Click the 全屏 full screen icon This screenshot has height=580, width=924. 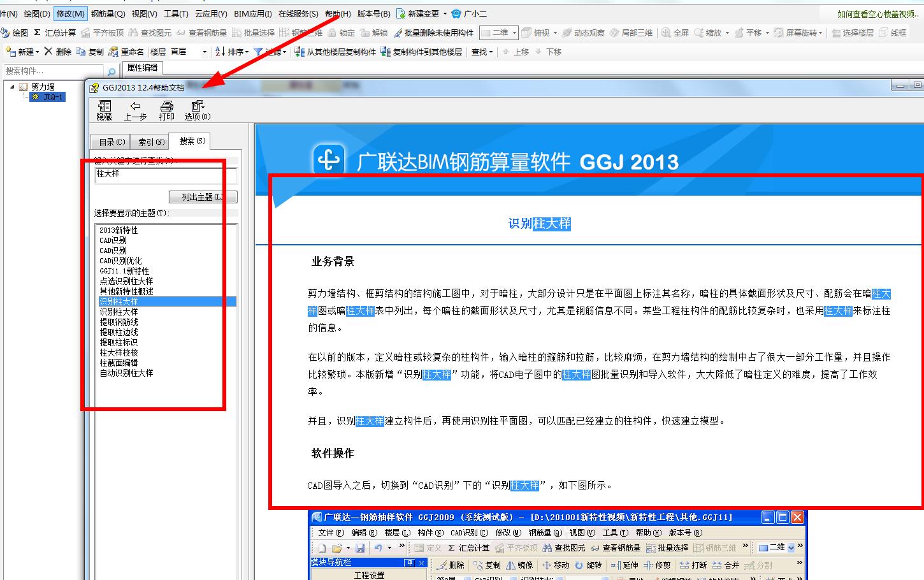675,33
